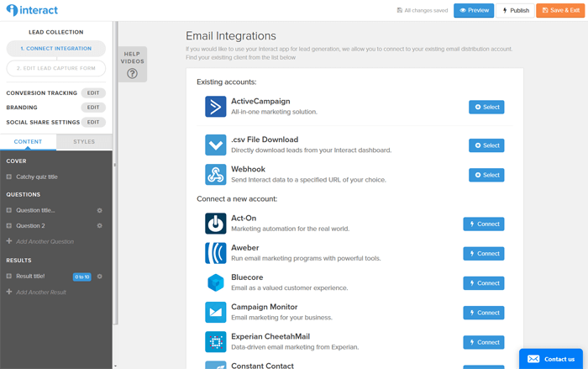Connect Experian CheetahMail
The height and width of the screenshot is (369, 588).
484,343
